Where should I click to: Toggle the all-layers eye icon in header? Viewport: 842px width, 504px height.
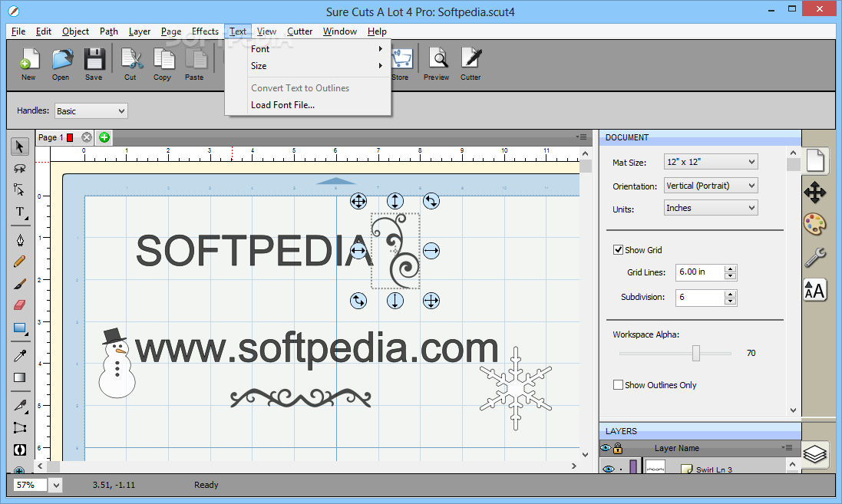[606, 448]
